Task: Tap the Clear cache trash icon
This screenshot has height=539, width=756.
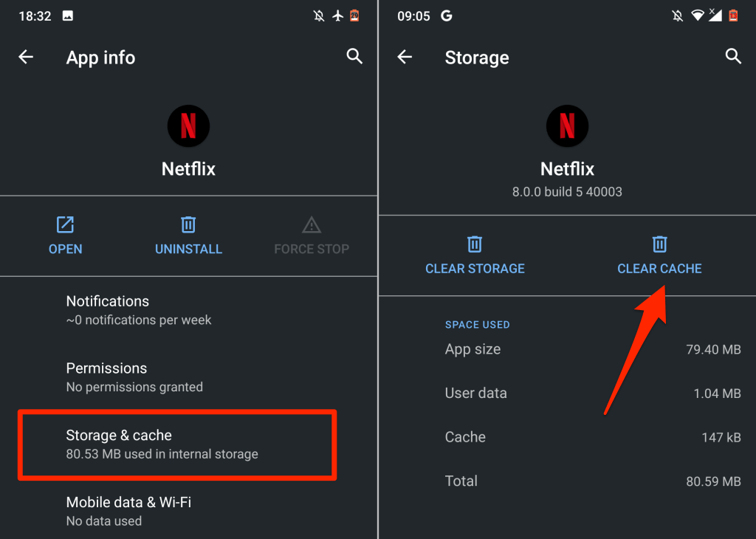Action: pos(659,244)
